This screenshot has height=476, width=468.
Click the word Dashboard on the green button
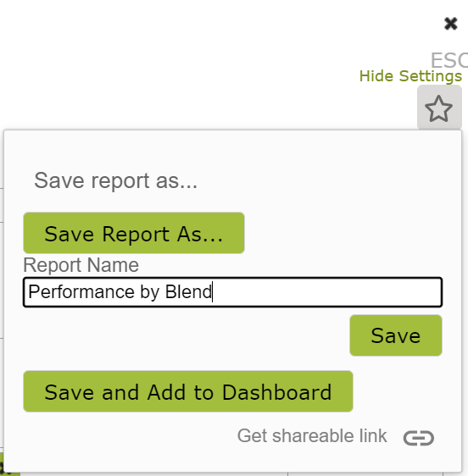click(277, 392)
